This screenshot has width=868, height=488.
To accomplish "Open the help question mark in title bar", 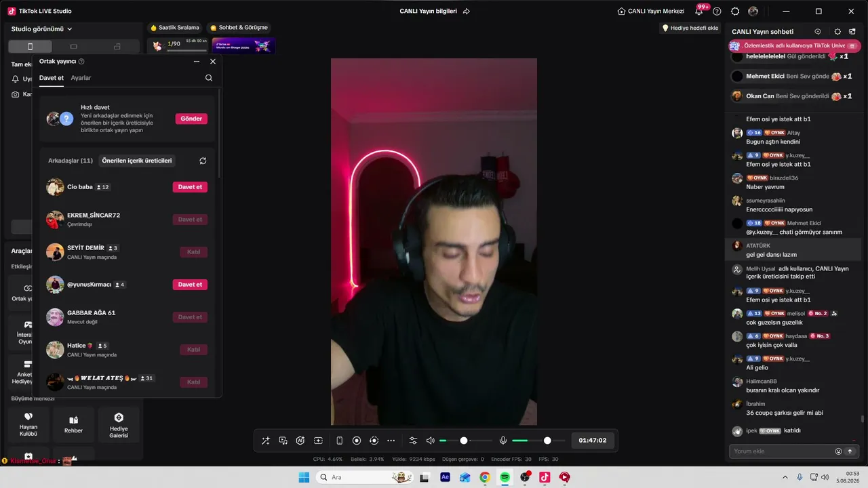I will coord(717,12).
